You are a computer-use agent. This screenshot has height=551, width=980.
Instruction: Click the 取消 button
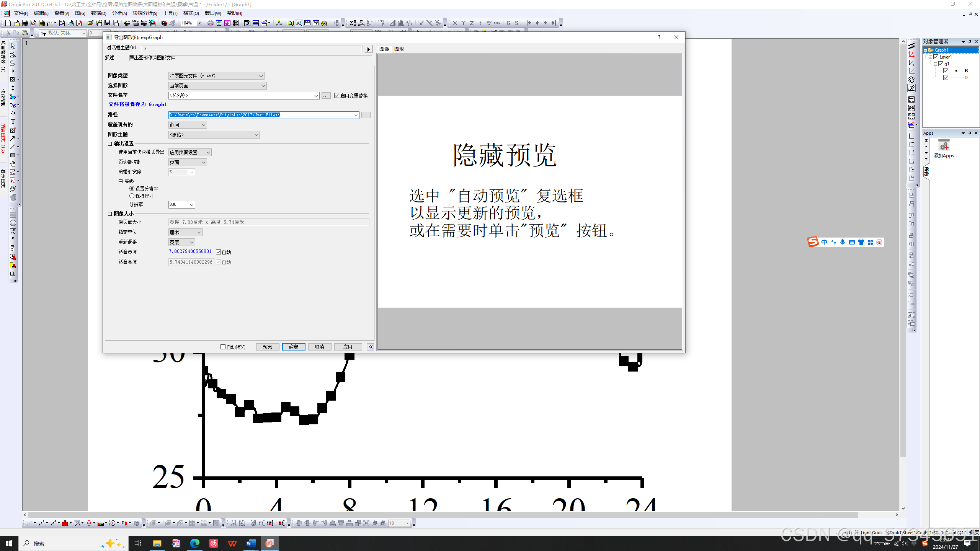click(x=319, y=347)
